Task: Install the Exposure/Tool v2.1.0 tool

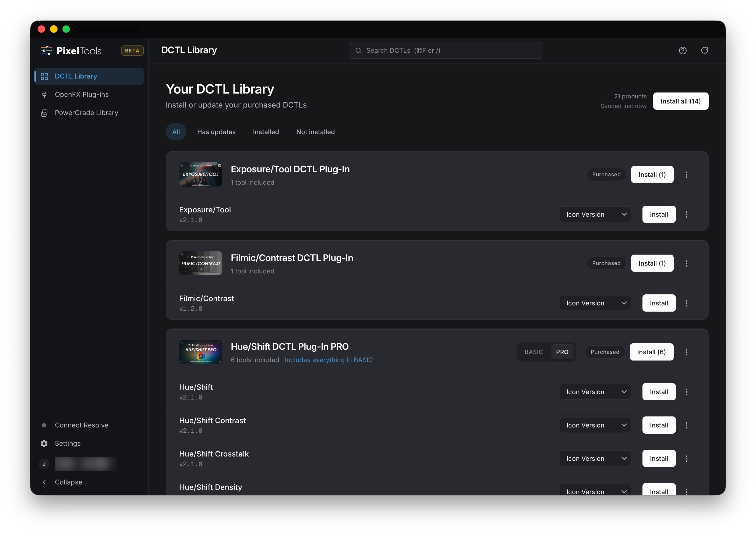Action: (x=659, y=215)
